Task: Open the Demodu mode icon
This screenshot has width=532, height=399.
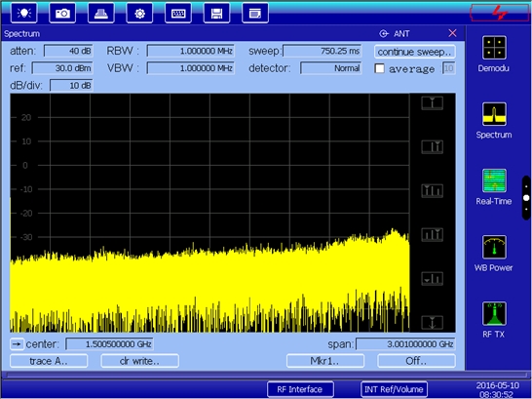Action: [x=494, y=48]
